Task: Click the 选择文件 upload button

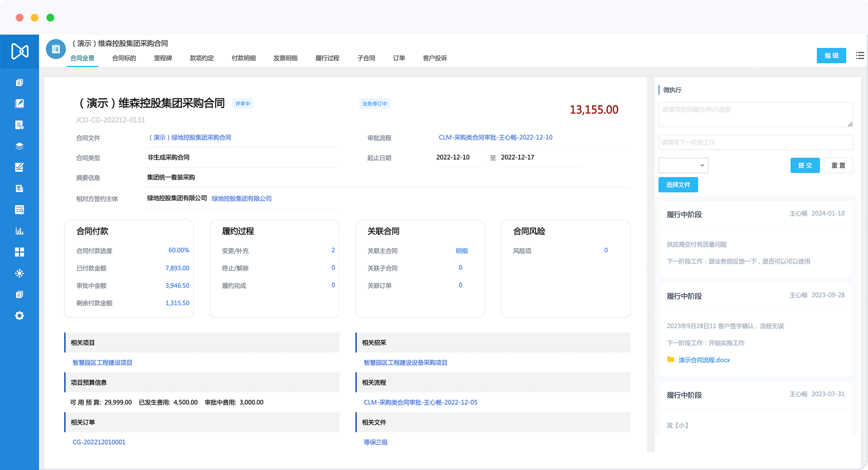Action: 678,185
